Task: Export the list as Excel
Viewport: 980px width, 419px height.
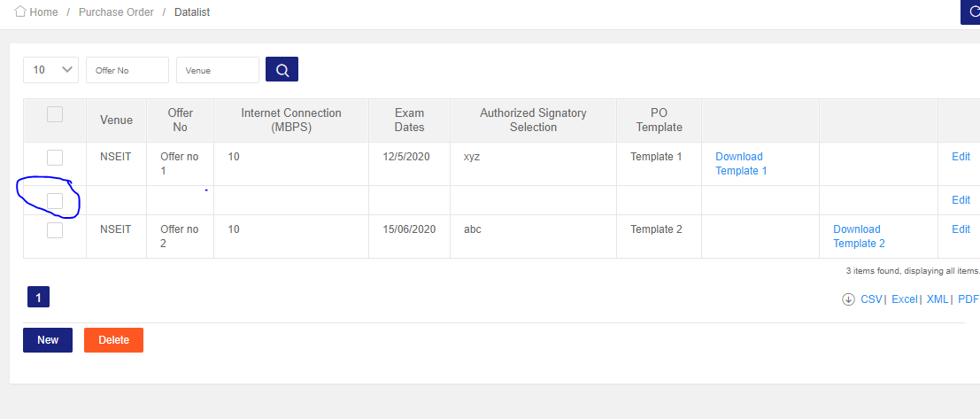Action: [x=904, y=299]
